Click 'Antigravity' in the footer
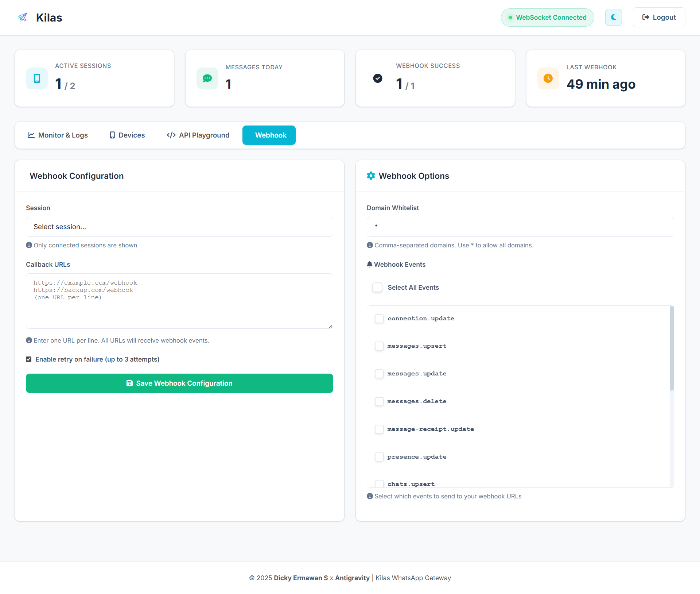The image size is (700, 594). (352, 578)
